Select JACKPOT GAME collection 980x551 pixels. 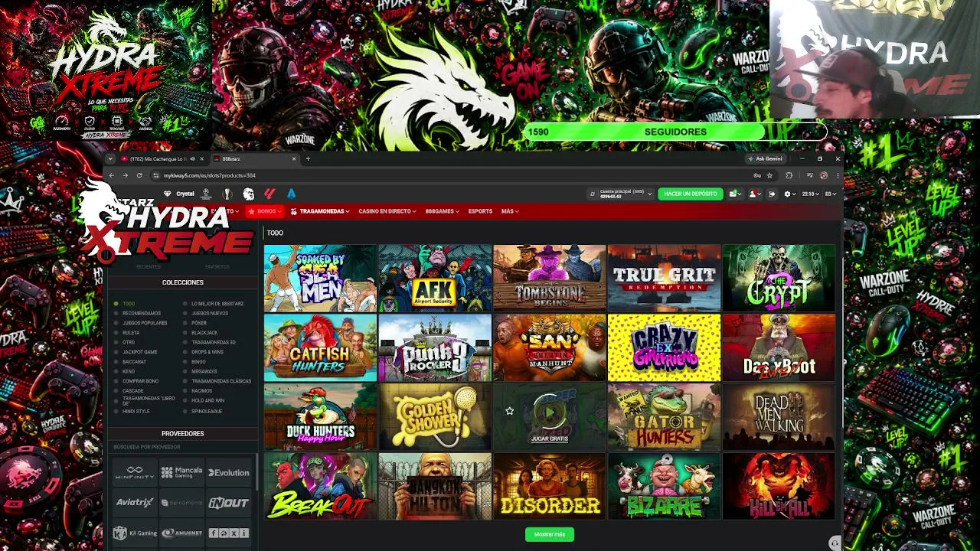click(x=139, y=352)
